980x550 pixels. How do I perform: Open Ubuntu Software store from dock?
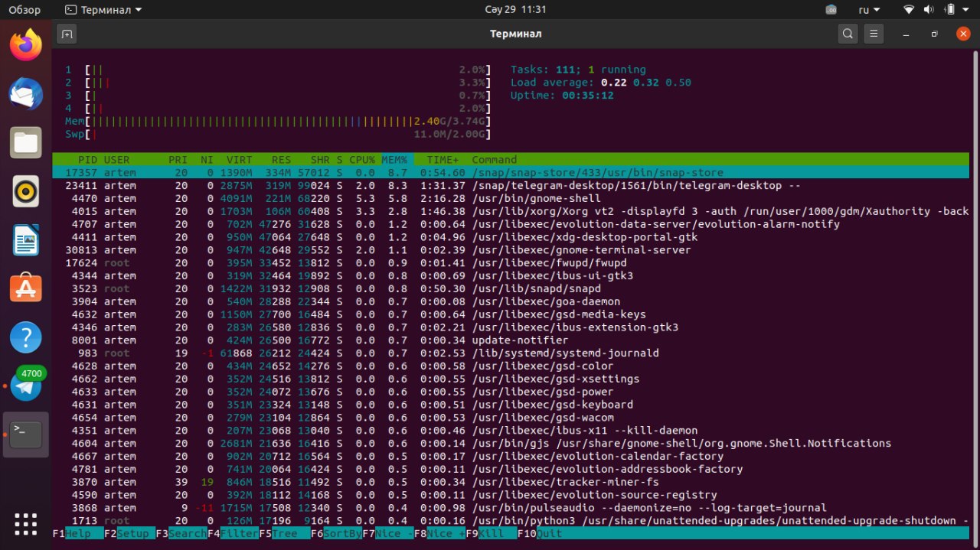[x=26, y=288]
